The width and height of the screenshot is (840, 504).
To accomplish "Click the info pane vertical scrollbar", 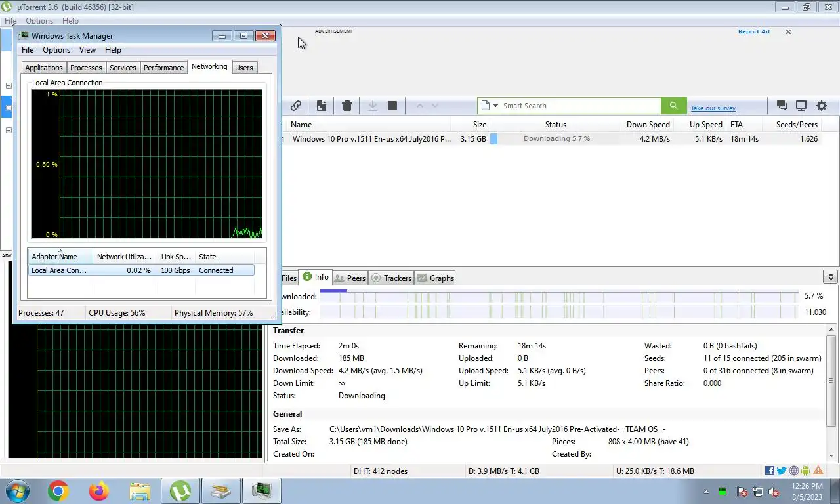I will point(831,380).
